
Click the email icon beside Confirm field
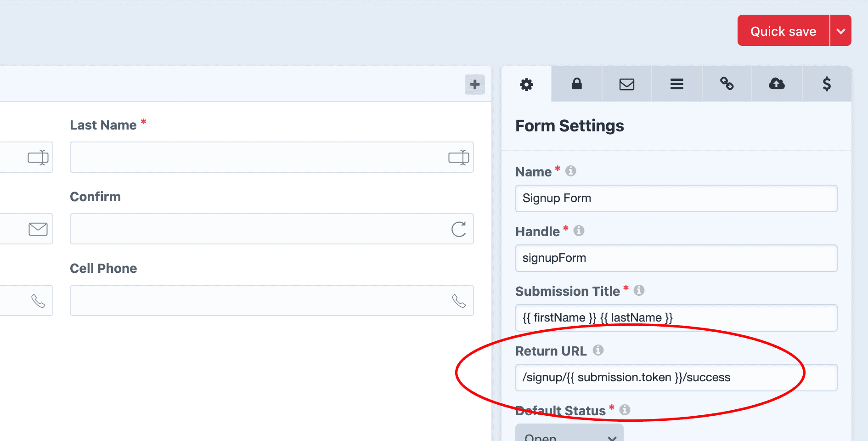tap(37, 229)
